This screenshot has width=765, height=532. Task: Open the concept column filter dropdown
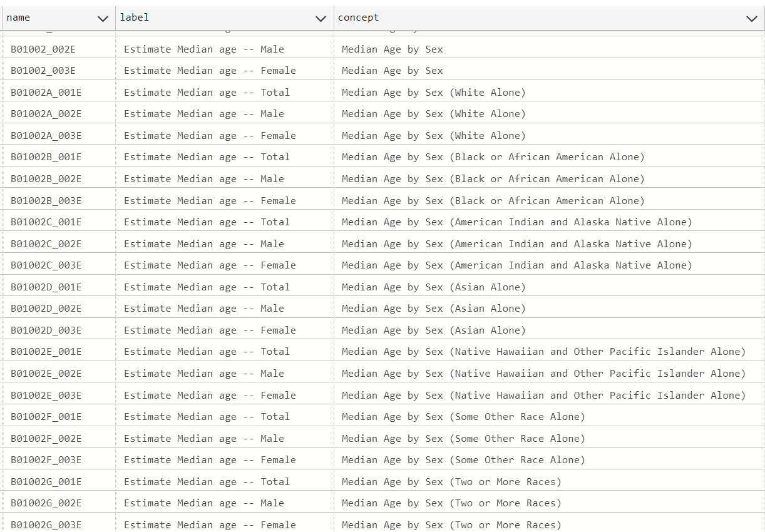tap(752, 18)
